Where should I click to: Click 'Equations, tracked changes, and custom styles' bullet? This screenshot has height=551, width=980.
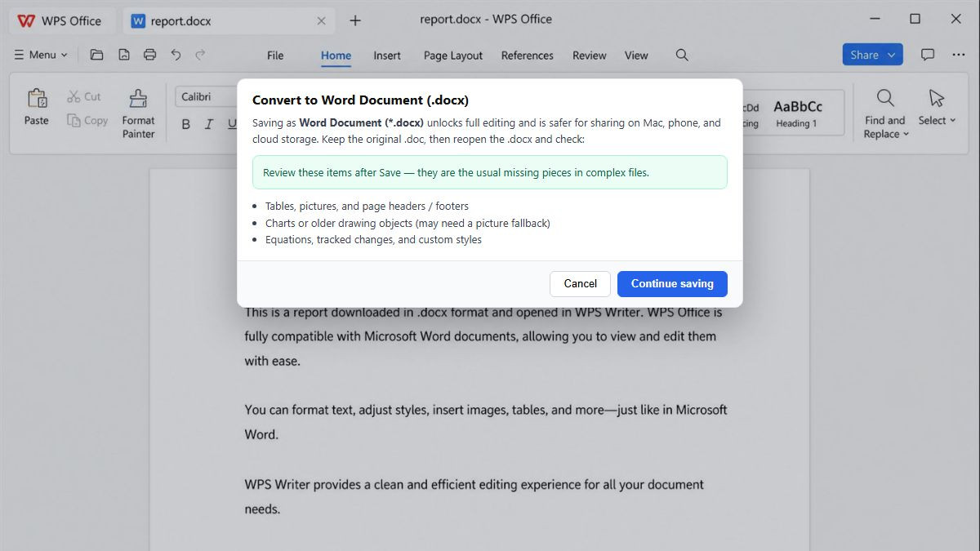coord(373,240)
